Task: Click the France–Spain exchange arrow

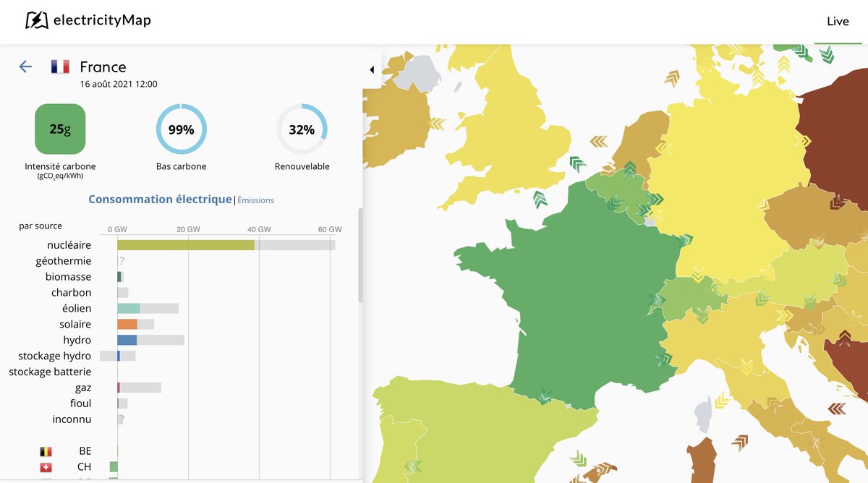Action: [544, 396]
